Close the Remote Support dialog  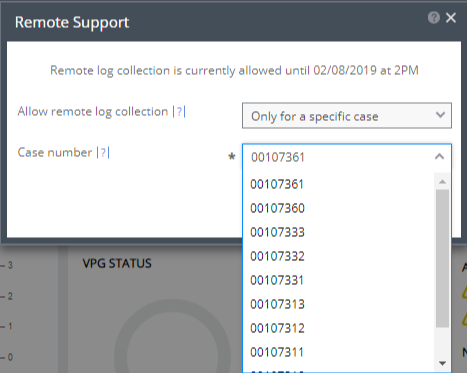pyautogui.click(x=451, y=18)
